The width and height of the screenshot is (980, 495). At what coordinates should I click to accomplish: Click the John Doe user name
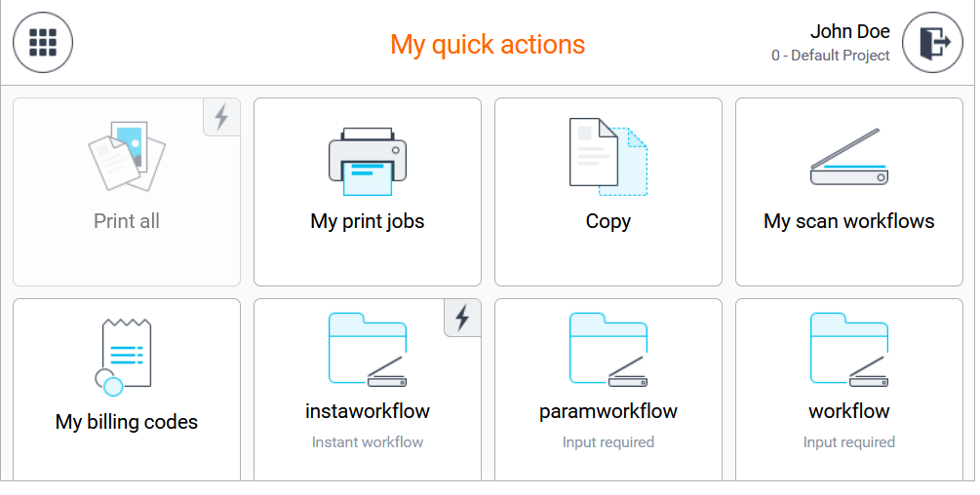pyautogui.click(x=849, y=32)
